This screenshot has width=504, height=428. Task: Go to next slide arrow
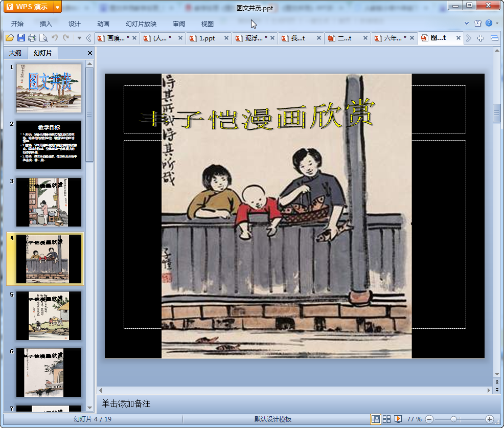point(497,390)
